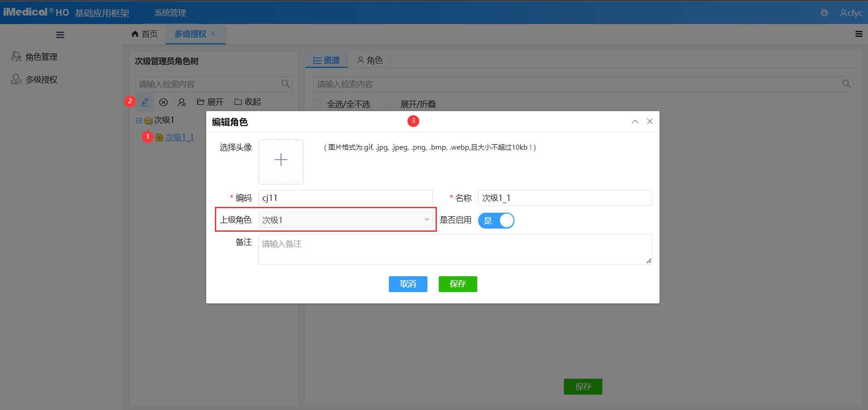This screenshot has width=868, height=410.
Task: Click the 保存 button in the dialog
Action: [x=457, y=284]
